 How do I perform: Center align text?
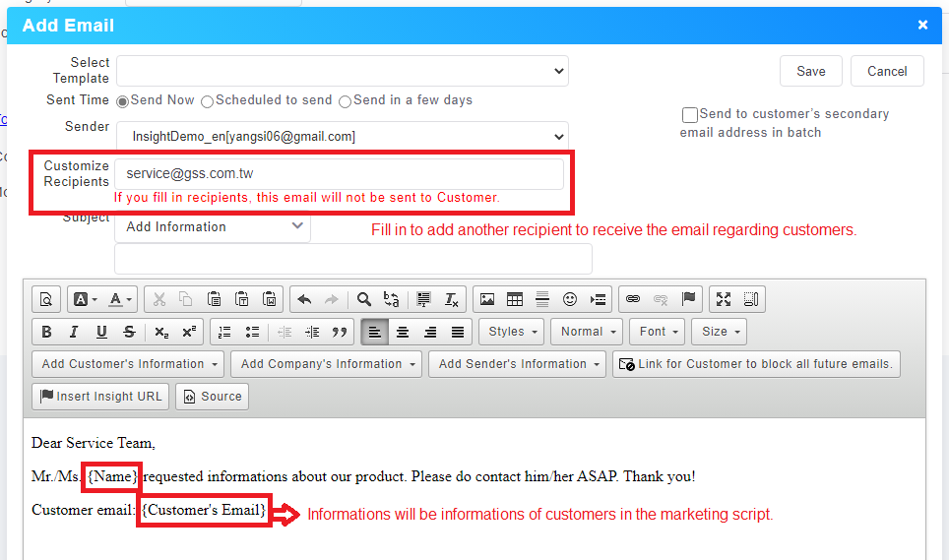point(403,332)
